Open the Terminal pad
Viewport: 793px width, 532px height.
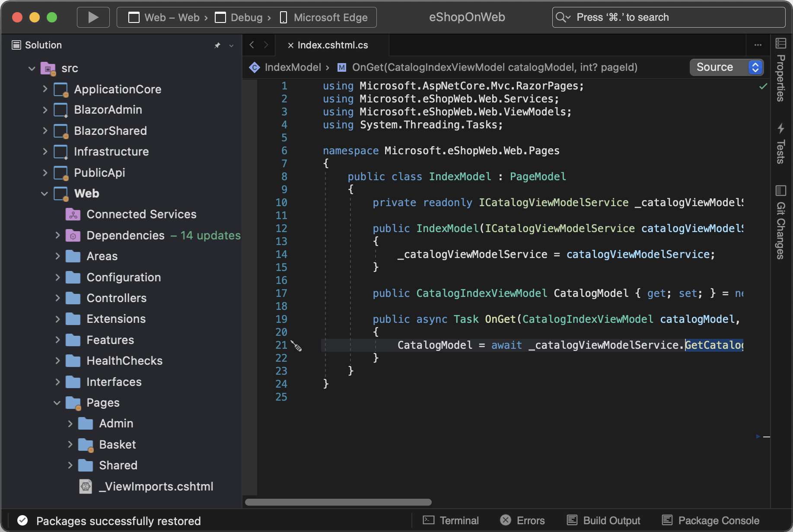coord(450,520)
